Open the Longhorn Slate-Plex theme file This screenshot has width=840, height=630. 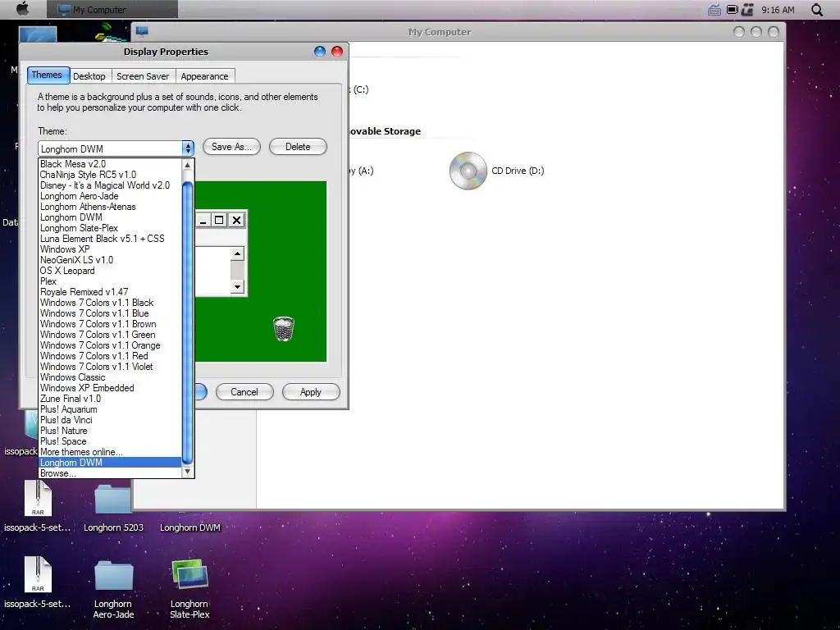[189, 589]
